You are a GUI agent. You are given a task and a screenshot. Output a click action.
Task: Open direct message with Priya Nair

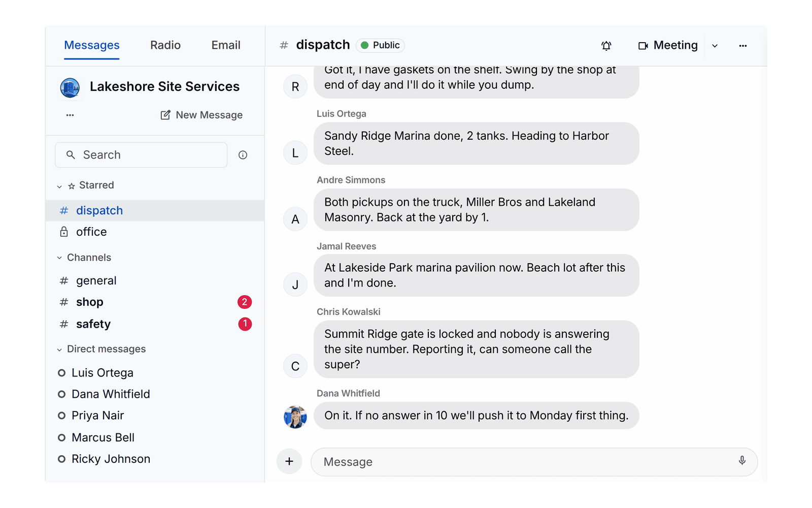[x=155, y=416]
